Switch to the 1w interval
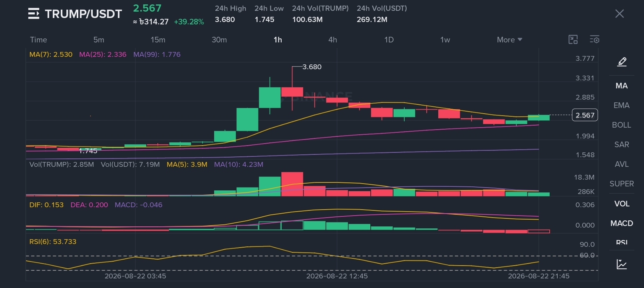The height and width of the screenshot is (288, 644). point(445,40)
